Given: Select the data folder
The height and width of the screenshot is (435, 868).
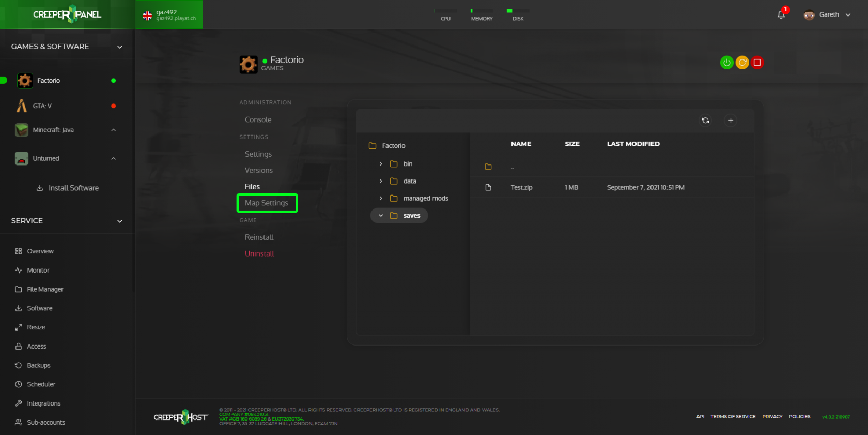Looking at the screenshot, I should coord(410,181).
